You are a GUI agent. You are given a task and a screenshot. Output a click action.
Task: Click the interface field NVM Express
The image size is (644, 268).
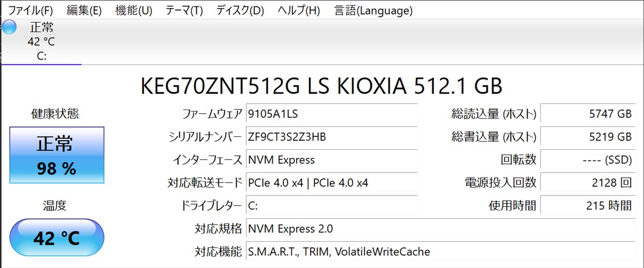point(332,160)
